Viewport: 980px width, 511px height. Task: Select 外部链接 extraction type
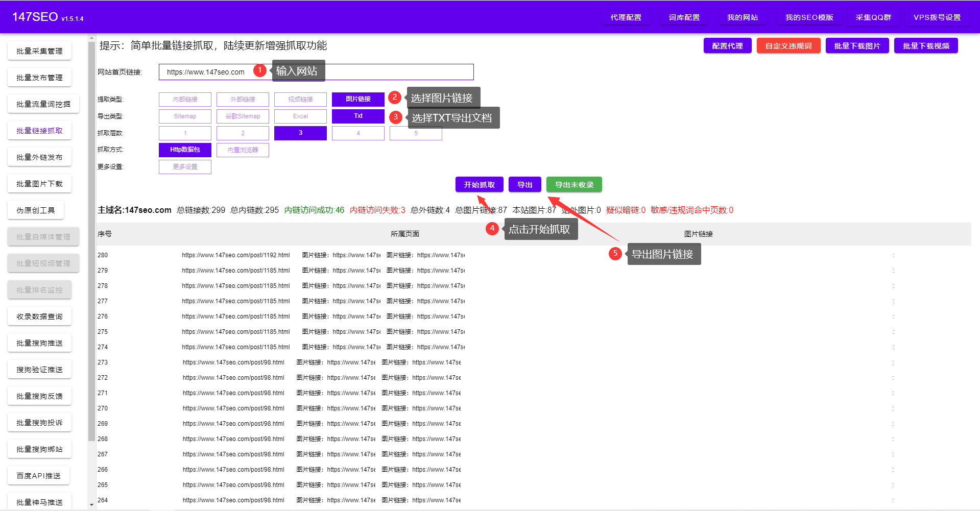click(243, 100)
